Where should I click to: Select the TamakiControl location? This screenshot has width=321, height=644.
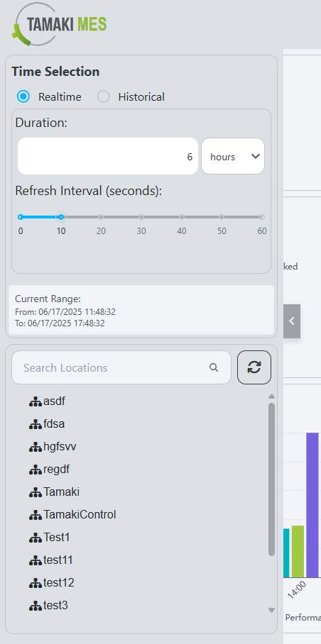coord(80,514)
